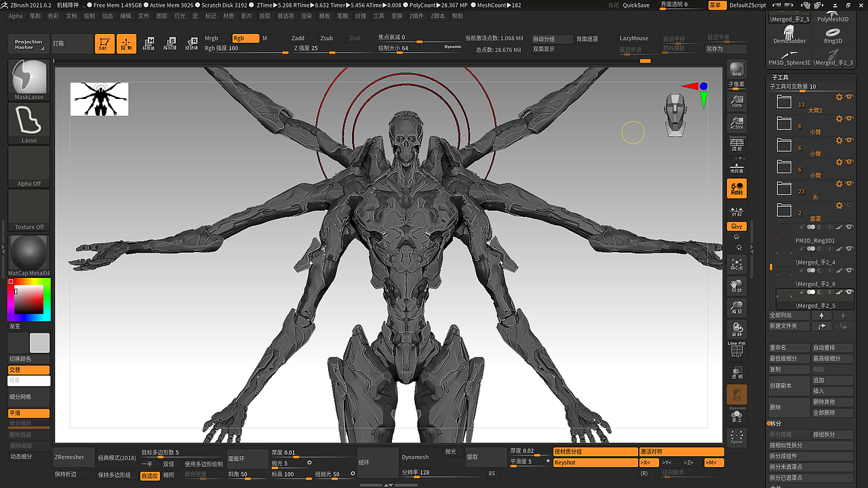Click the AC50% half-size zoom icon
868x488 pixels.
(x=736, y=123)
